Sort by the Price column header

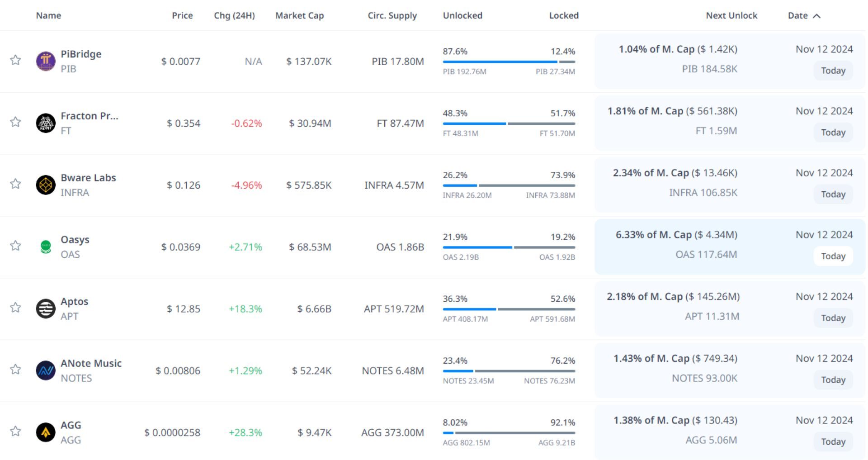(182, 15)
